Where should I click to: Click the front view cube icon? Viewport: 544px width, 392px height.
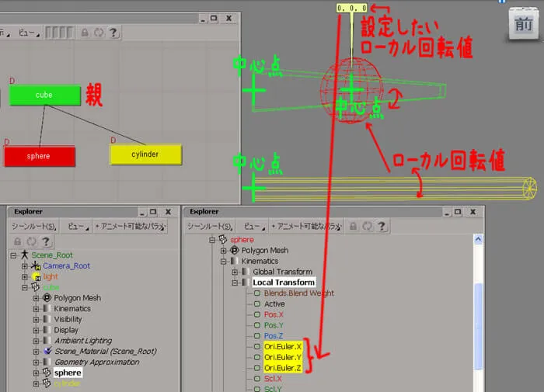pos(524,24)
